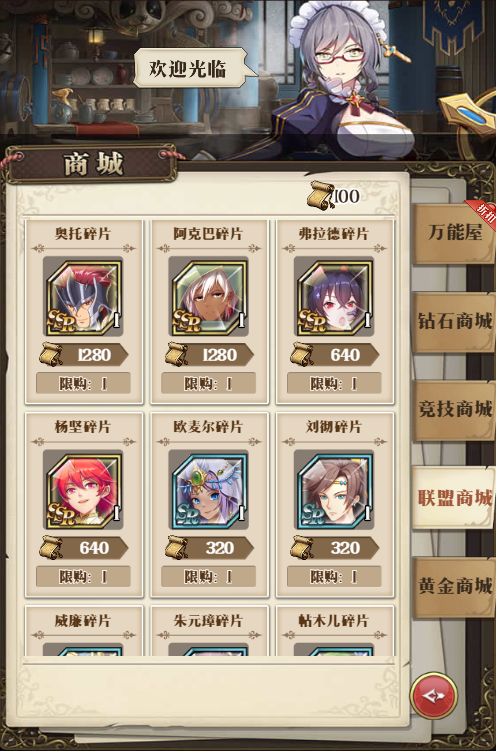The height and width of the screenshot is (751, 496).
Task: Go to the 竞技商城 tab
Action: (x=454, y=410)
